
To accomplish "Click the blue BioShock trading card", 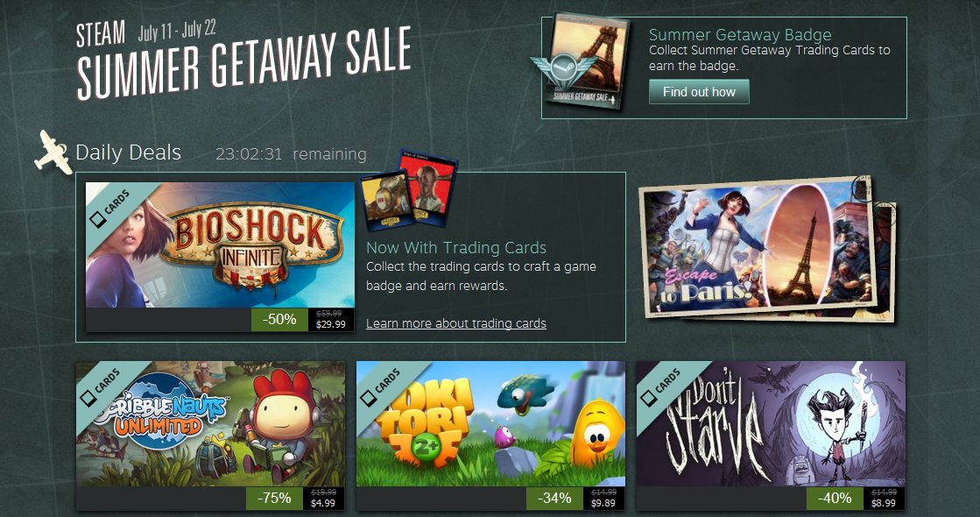I will tap(387, 202).
